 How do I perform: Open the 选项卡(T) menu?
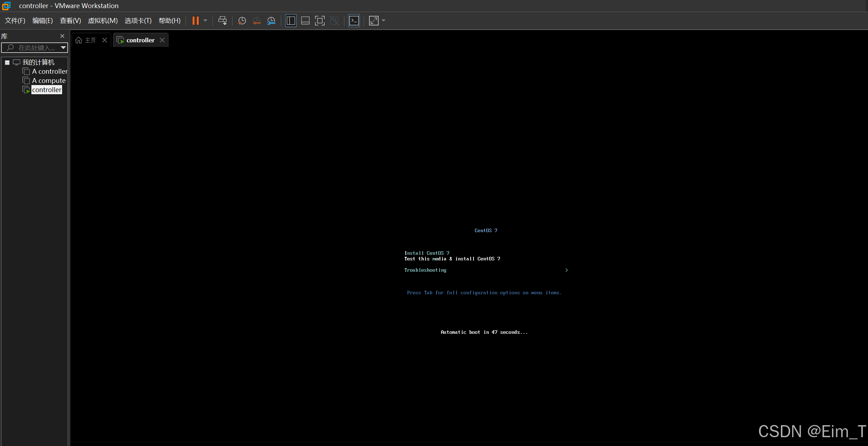tap(138, 21)
